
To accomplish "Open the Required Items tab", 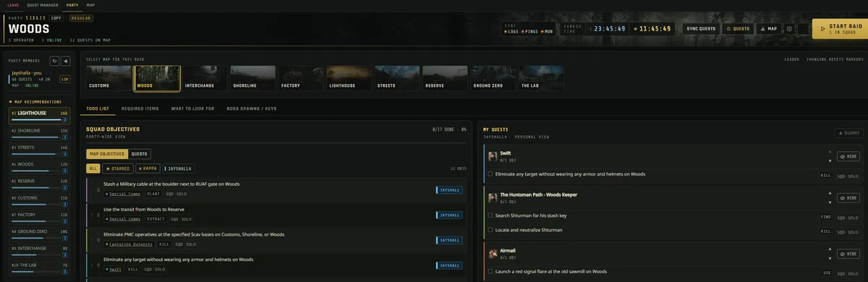I will 140,108.
